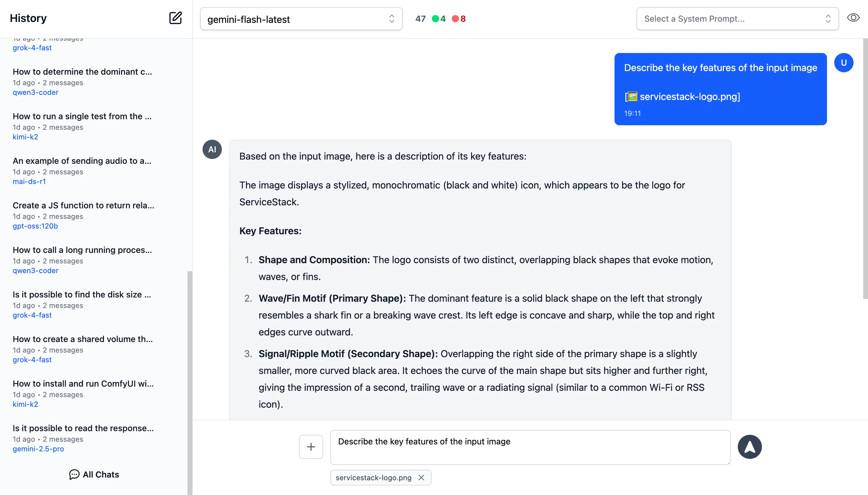Click the servicestack-logo.png chip below input

(381, 478)
